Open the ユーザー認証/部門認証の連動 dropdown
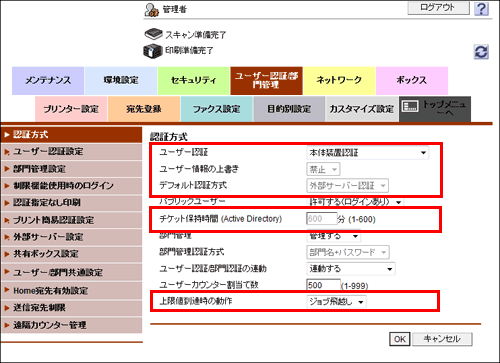Screen dimensions: 500x363 [351, 269]
